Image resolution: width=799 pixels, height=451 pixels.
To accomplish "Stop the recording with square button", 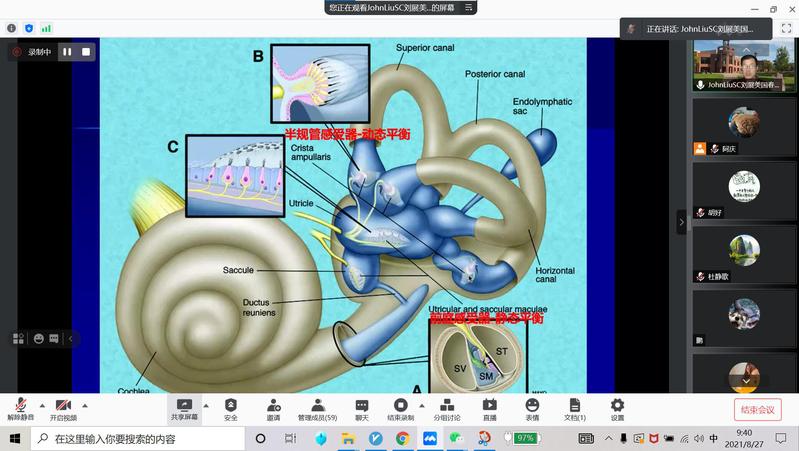I will pos(86,51).
